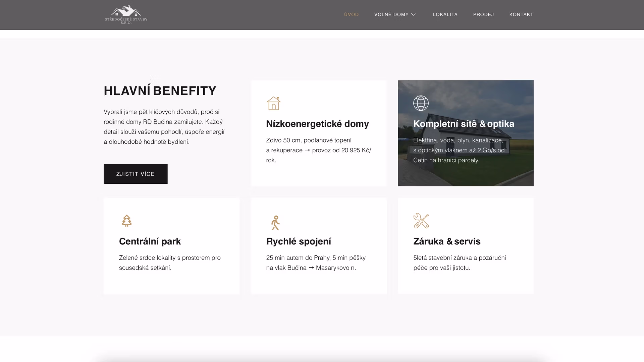Click the HLAVNÍ BENEFITY heading
The height and width of the screenshot is (362, 644).
point(160,90)
